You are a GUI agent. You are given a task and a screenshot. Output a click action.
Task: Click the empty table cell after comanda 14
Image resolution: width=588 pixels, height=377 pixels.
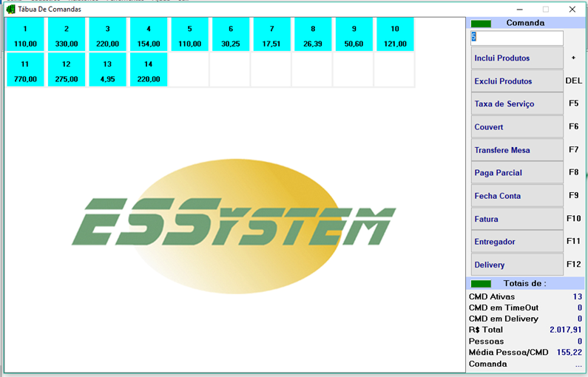(x=189, y=71)
